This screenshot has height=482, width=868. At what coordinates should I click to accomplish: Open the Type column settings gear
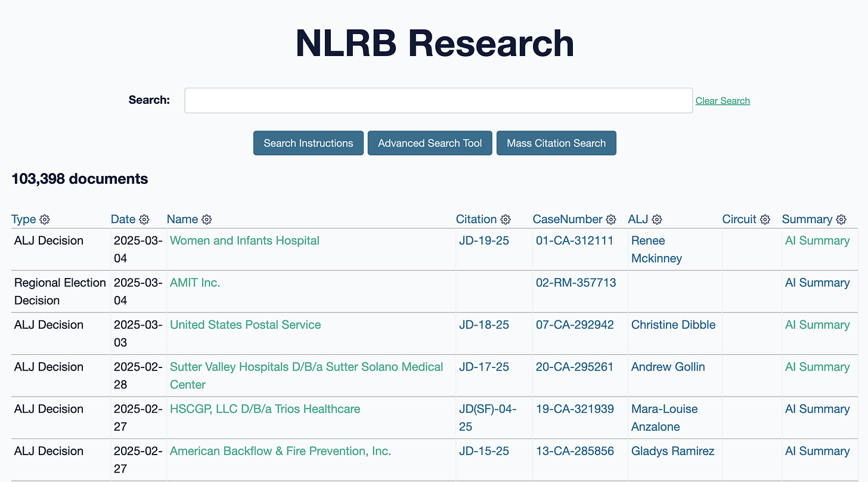pos(44,220)
